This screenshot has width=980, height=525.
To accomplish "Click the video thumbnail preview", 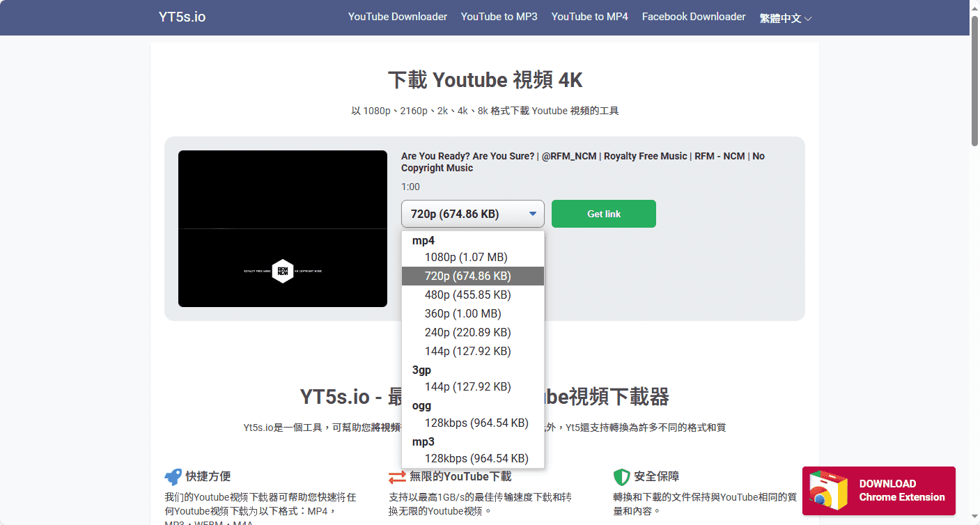I will pyautogui.click(x=283, y=228).
